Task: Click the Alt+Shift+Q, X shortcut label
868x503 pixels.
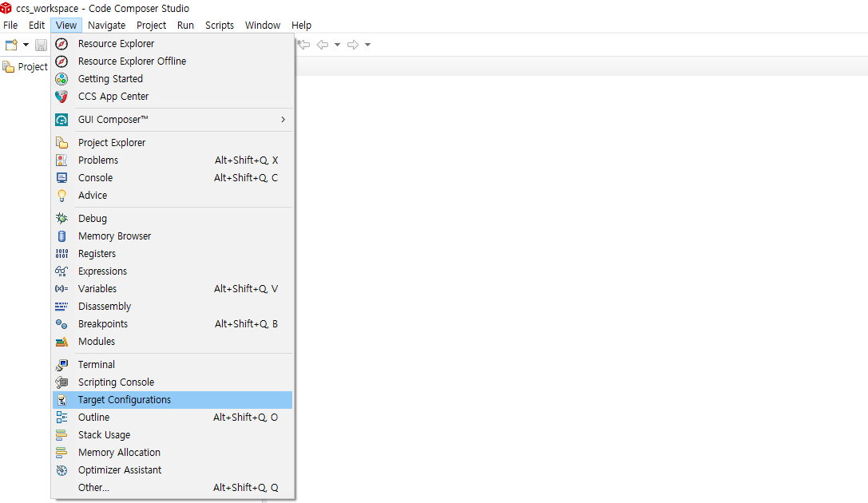Action: [x=246, y=160]
